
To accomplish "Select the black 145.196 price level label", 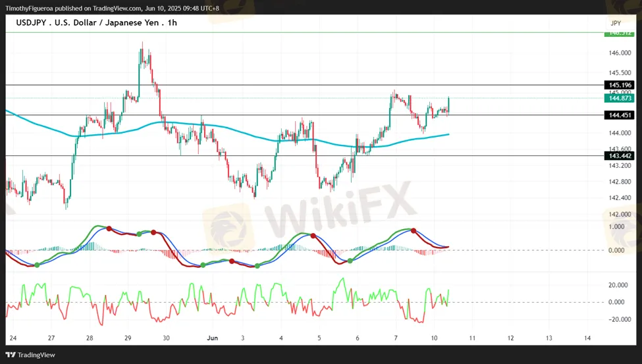I will pyautogui.click(x=620, y=85).
